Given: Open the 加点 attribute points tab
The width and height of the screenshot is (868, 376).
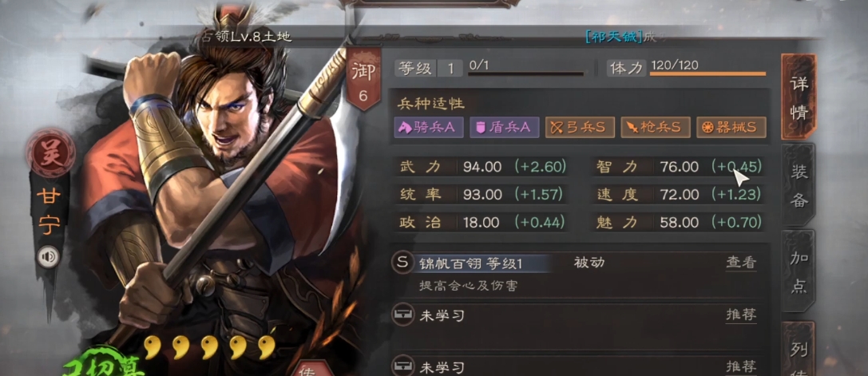Looking at the screenshot, I should point(799,272).
